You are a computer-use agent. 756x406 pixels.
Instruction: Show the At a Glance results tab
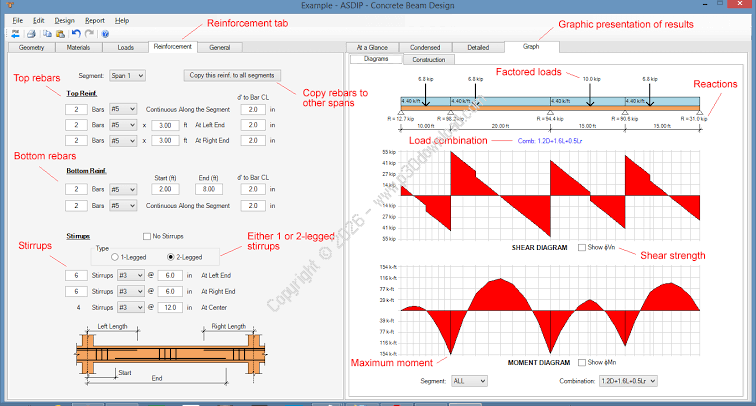[x=372, y=47]
